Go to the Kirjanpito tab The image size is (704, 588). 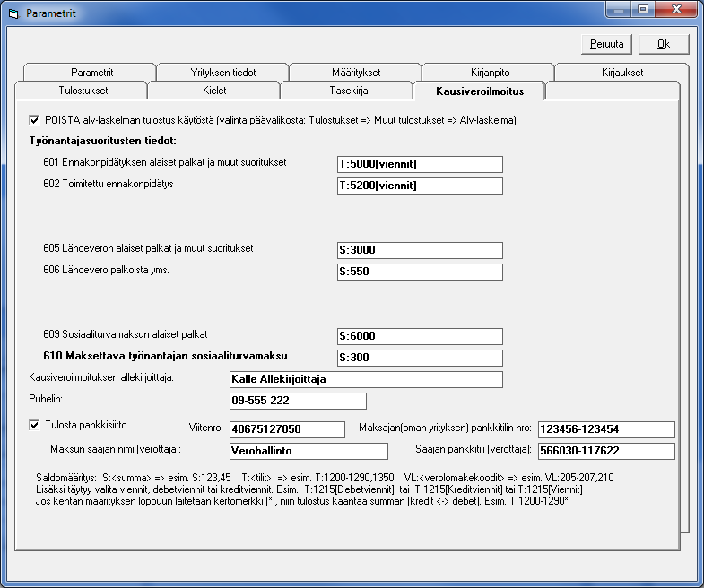pos(490,73)
